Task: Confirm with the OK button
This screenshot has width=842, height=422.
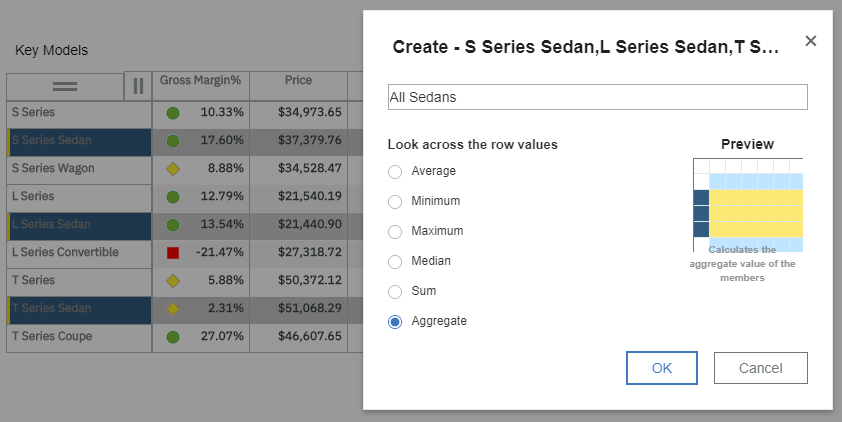Action: pos(662,368)
